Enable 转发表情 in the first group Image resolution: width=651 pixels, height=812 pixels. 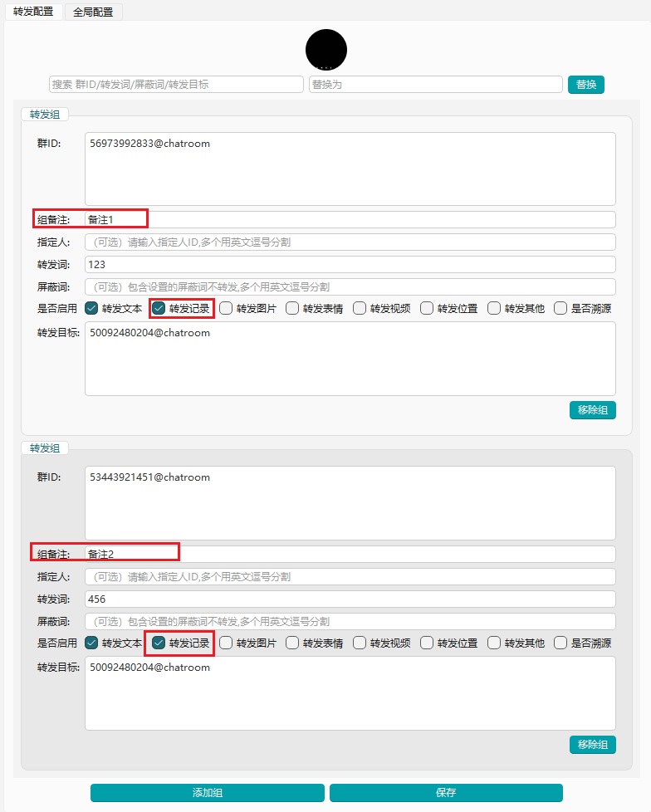(x=293, y=309)
